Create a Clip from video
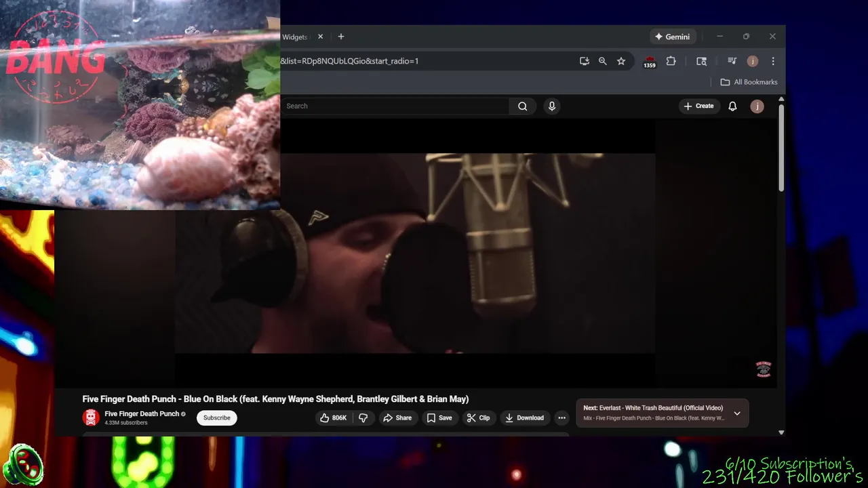The image size is (868, 488). click(x=478, y=418)
